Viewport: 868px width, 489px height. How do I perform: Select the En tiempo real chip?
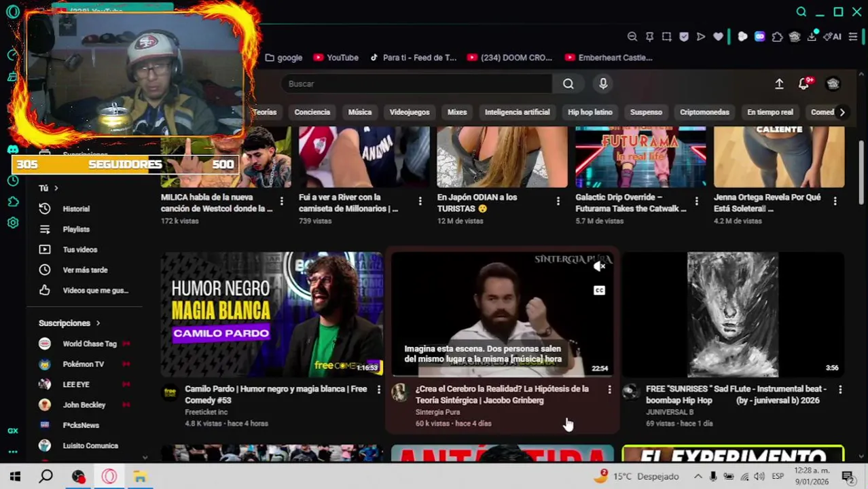point(770,112)
